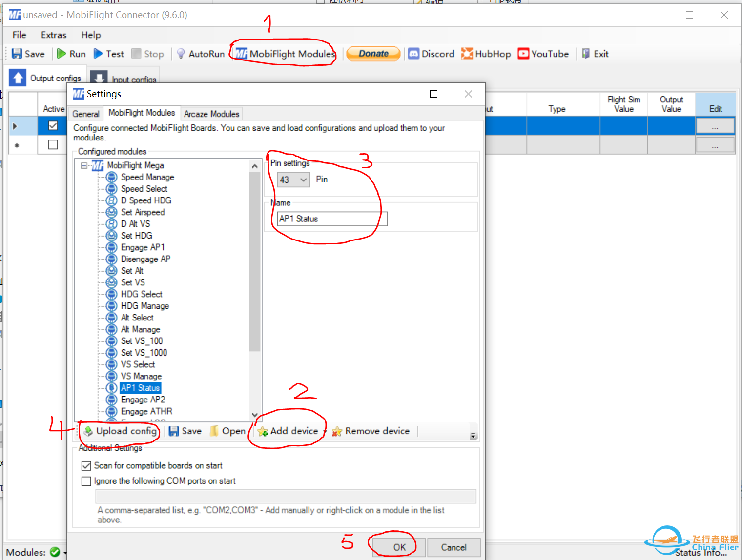
Task: Select Set VS device icon
Action: pos(112,282)
